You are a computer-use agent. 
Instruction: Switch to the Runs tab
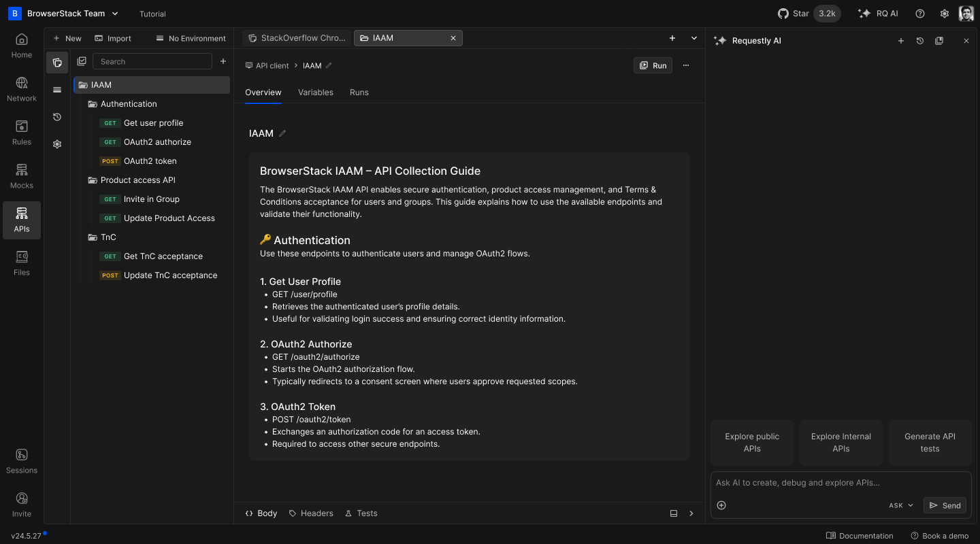[x=359, y=92]
